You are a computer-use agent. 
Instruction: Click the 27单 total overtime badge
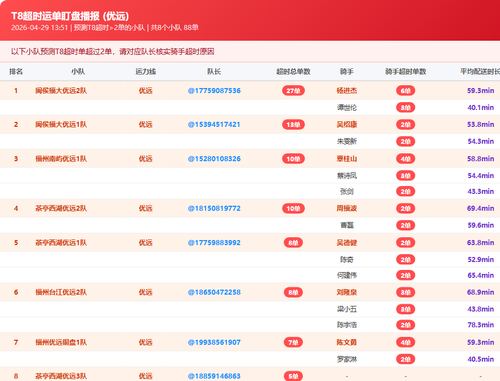pos(293,91)
